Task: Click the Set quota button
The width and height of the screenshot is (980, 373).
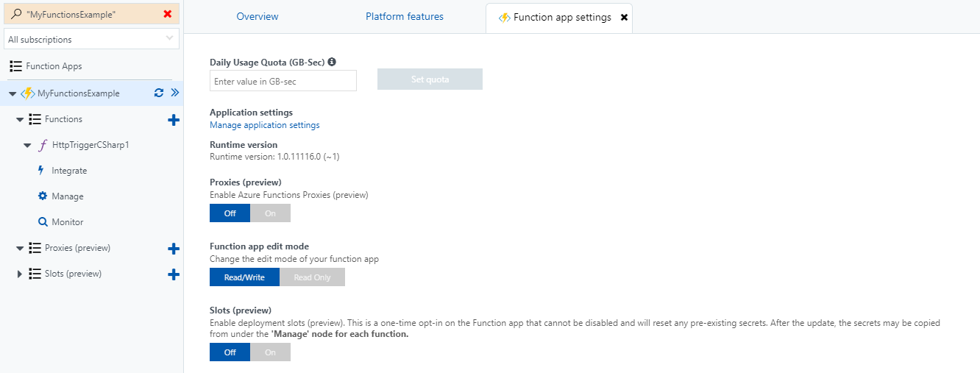Action: point(430,79)
